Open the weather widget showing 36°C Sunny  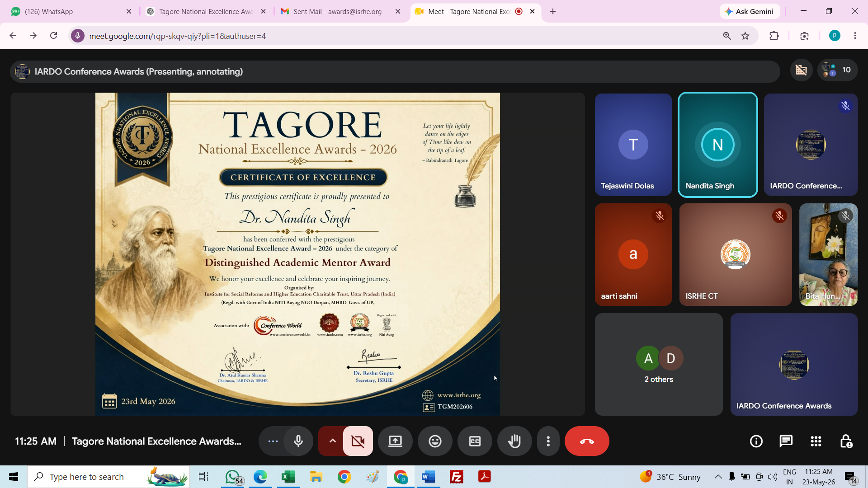pos(670,477)
